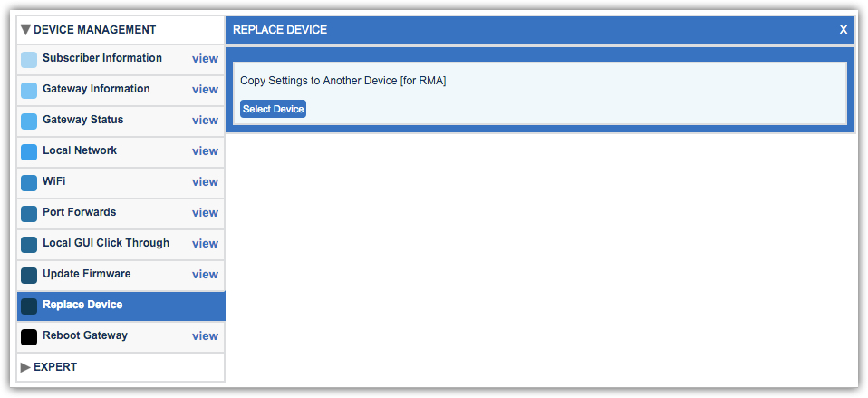The width and height of the screenshot is (868, 398).
Task: Close the Replace Device panel
Action: tap(844, 30)
